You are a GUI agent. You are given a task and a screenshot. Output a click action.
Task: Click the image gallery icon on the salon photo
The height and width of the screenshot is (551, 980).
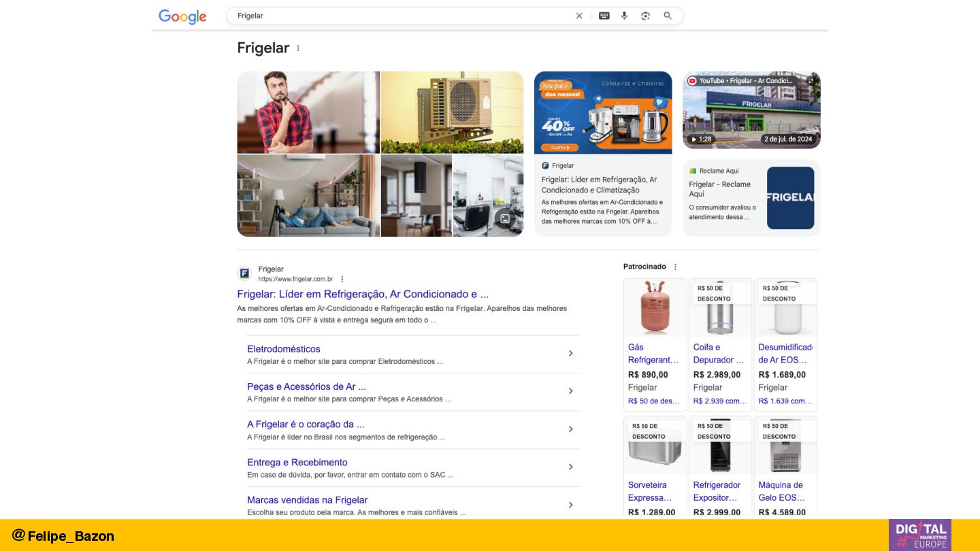505,218
